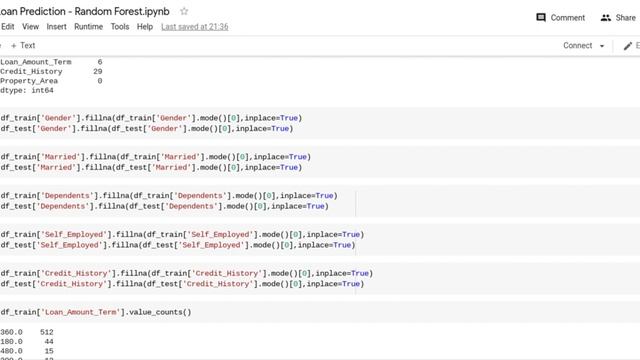
Task: Open the Insert menu
Action: [56, 27]
